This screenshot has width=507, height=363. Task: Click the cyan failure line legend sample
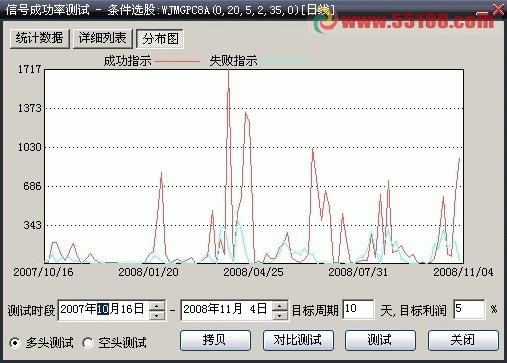click(x=283, y=60)
